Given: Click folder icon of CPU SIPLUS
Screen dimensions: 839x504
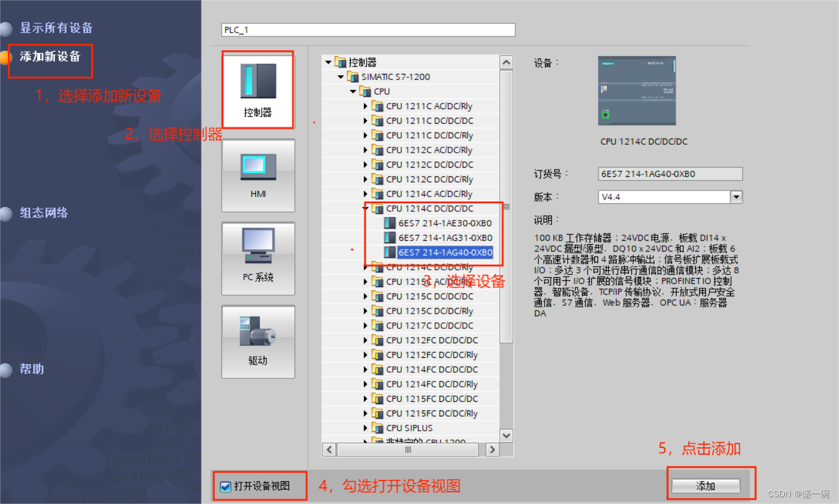Looking at the screenshot, I should (377, 428).
